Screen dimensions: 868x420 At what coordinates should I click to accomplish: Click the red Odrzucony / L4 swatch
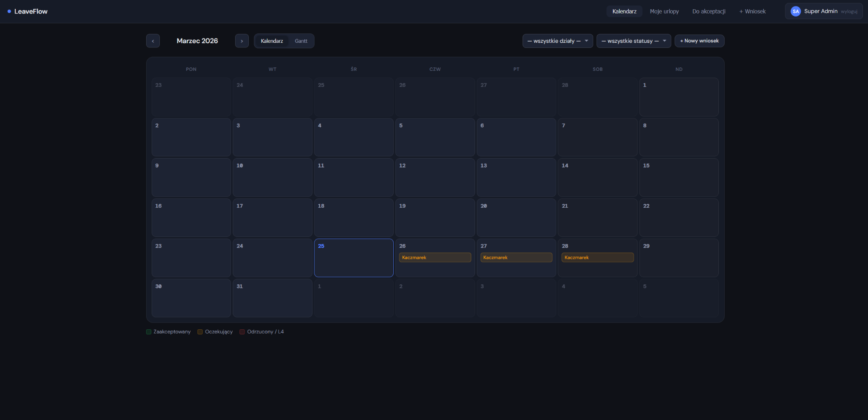click(x=242, y=332)
